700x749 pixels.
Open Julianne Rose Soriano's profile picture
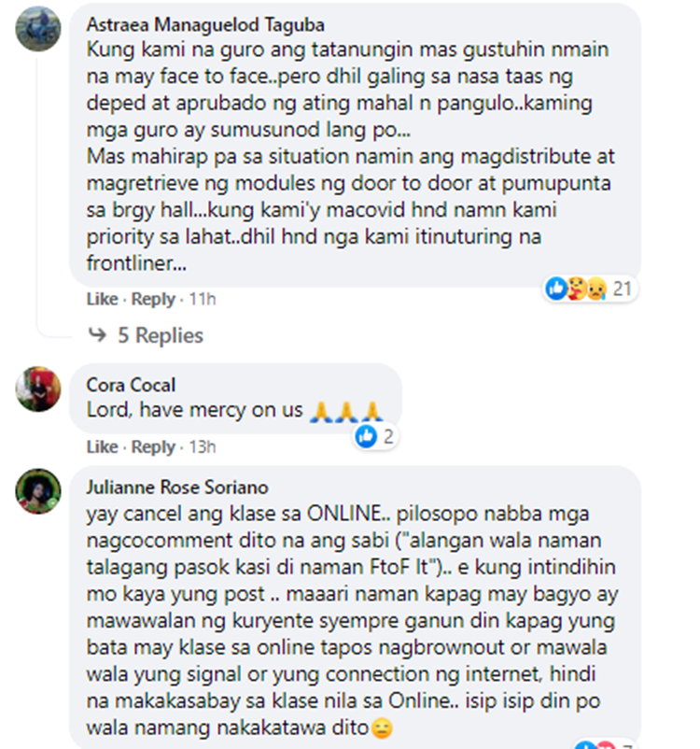click(38, 491)
